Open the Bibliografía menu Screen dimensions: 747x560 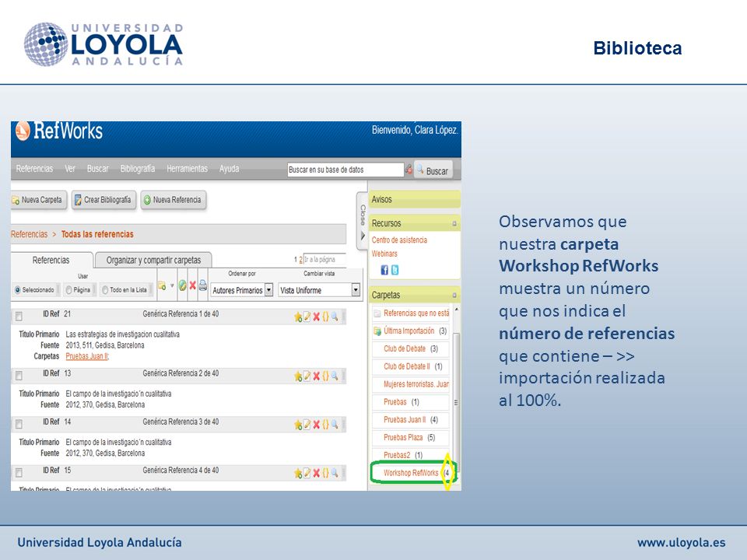(x=138, y=169)
